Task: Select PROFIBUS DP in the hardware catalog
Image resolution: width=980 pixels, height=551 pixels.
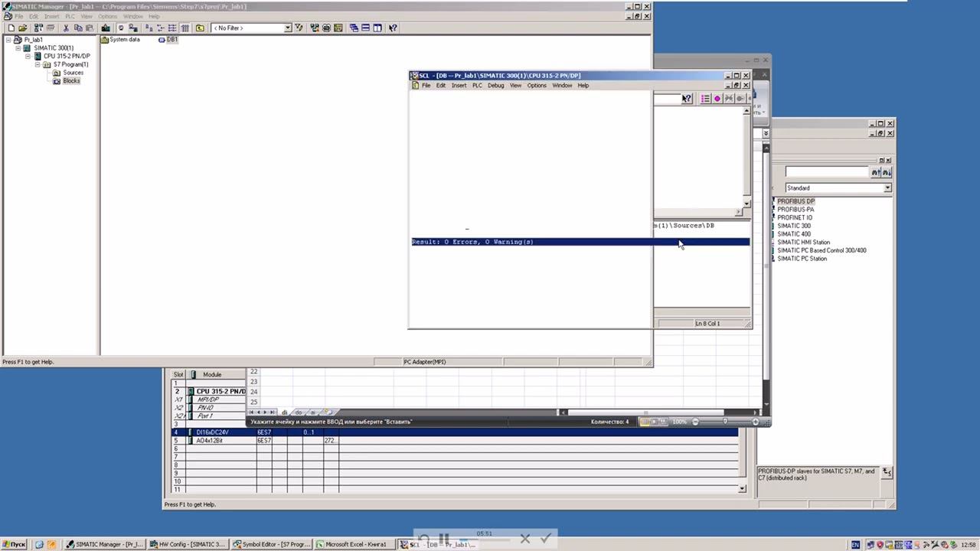Action: (x=795, y=201)
